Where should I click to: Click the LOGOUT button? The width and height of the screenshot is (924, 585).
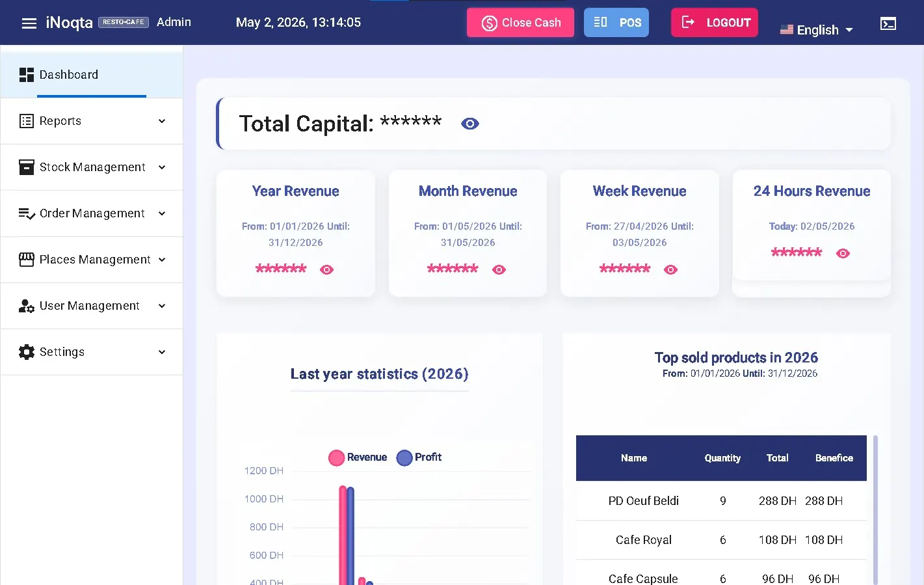(x=715, y=23)
